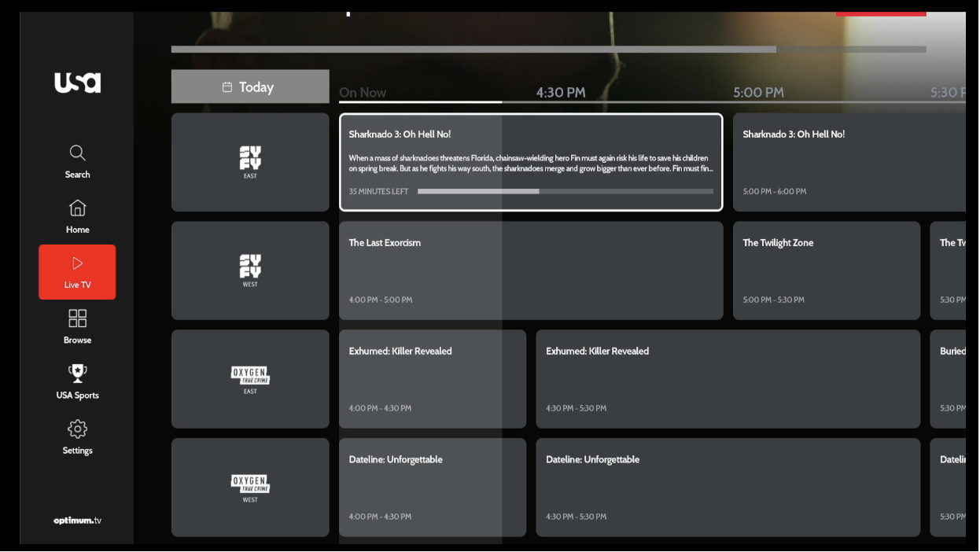The height and width of the screenshot is (552, 980).
Task: Select The Last Exorcism program
Action: (531, 270)
